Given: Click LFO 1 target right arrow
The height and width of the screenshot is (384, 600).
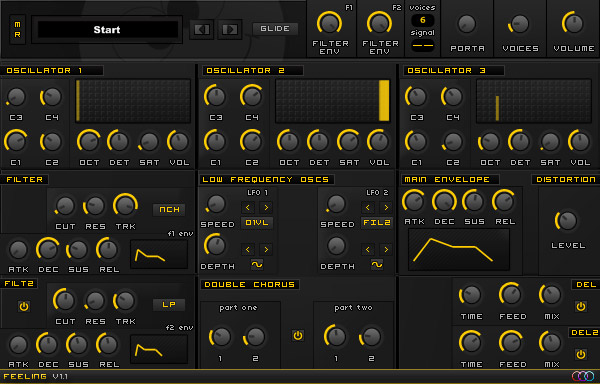Looking at the screenshot, I should 266,208.
